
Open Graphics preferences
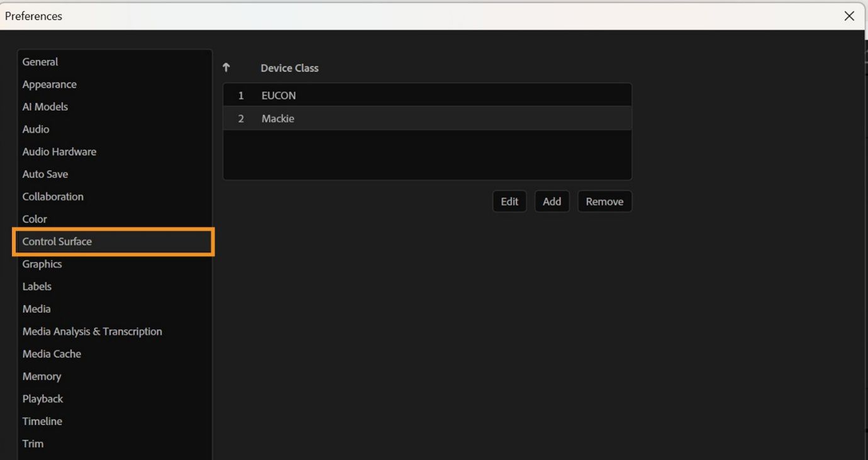[42, 264]
